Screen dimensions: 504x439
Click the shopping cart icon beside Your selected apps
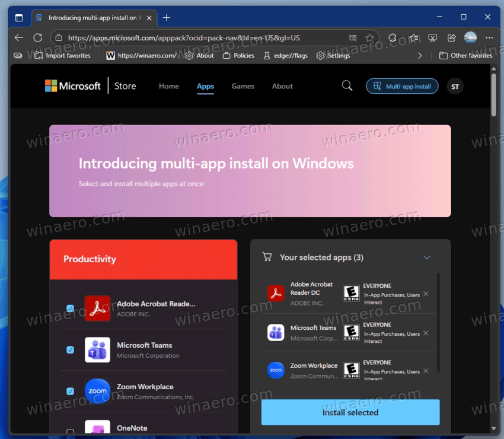[x=266, y=257]
